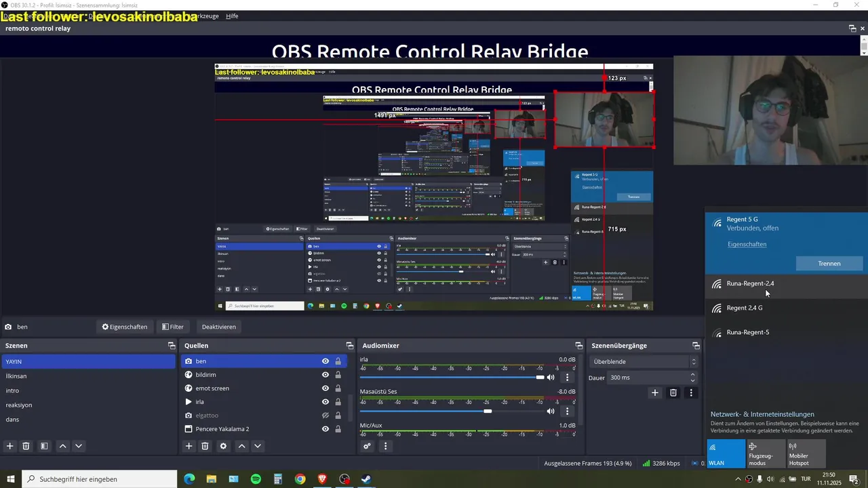Viewport: 868px width, 488px height.
Task: Toggle the WLAN quick action tile
Action: tap(726, 453)
